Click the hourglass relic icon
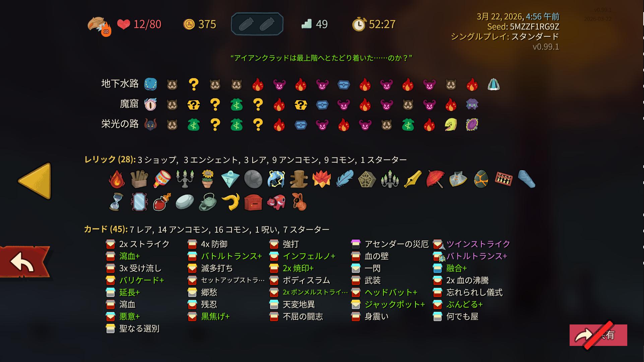Screen dimensions: 644x362 116,202
